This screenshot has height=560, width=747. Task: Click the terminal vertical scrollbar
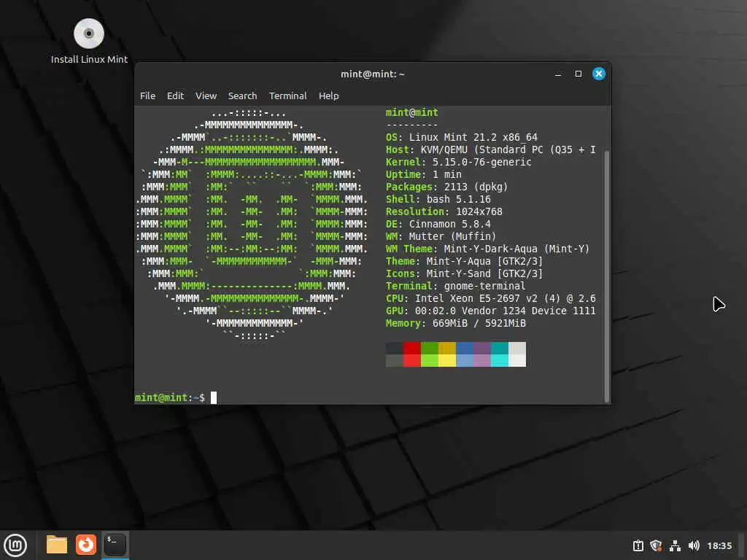coord(606,276)
